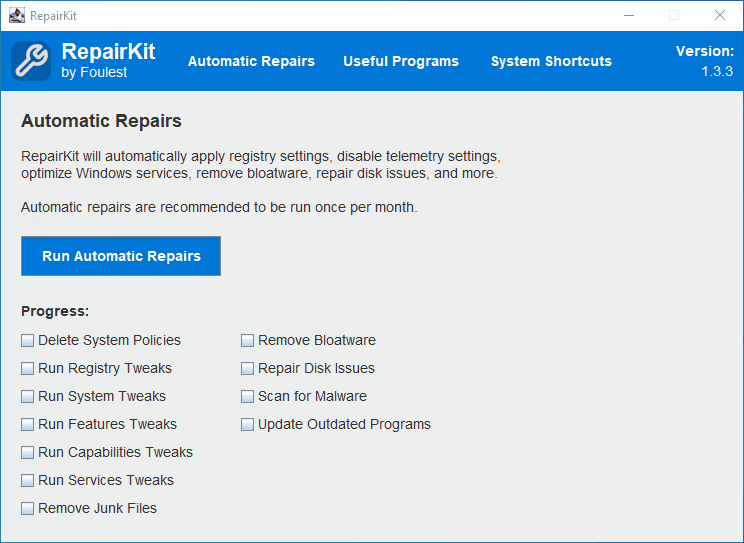This screenshot has width=744, height=543.
Task: Check Delete System Policies box
Action: [28, 340]
